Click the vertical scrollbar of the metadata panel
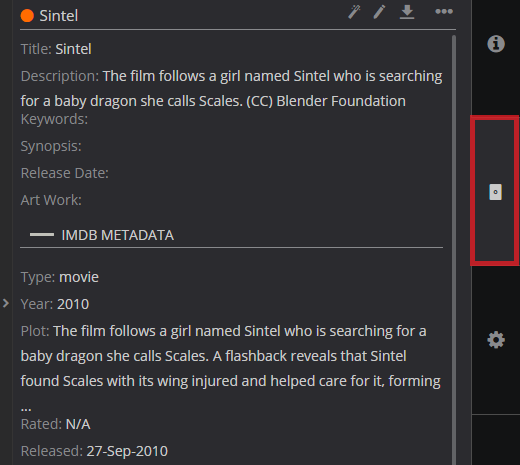The width and height of the screenshot is (520, 465). (x=454, y=250)
